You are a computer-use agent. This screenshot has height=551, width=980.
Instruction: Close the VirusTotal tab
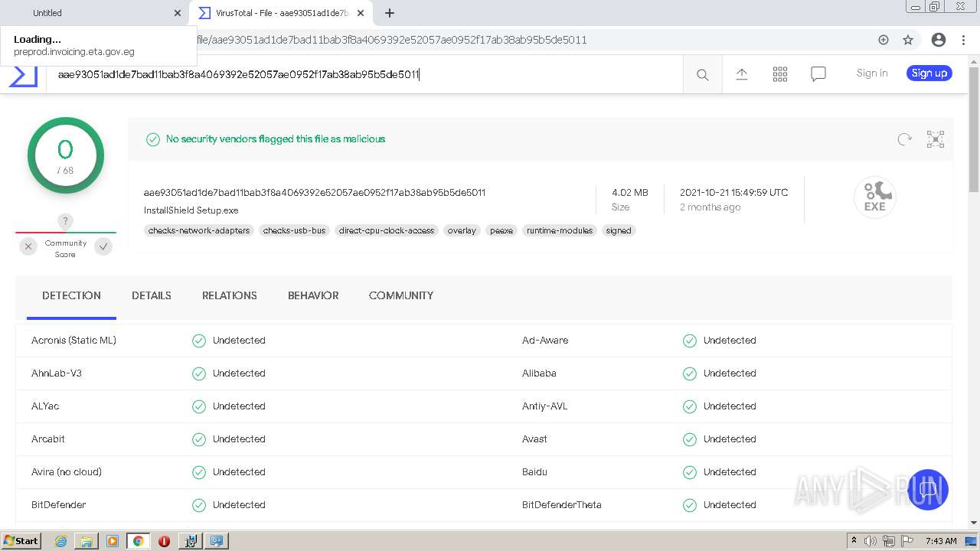tap(361, 13)
